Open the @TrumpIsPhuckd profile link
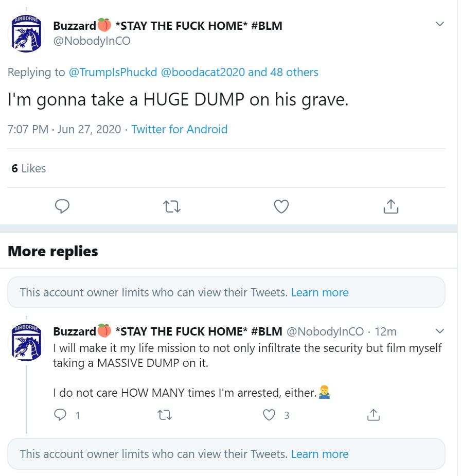Image resolution: width=461 pixels, height=476 pixels. pos(113,72)
